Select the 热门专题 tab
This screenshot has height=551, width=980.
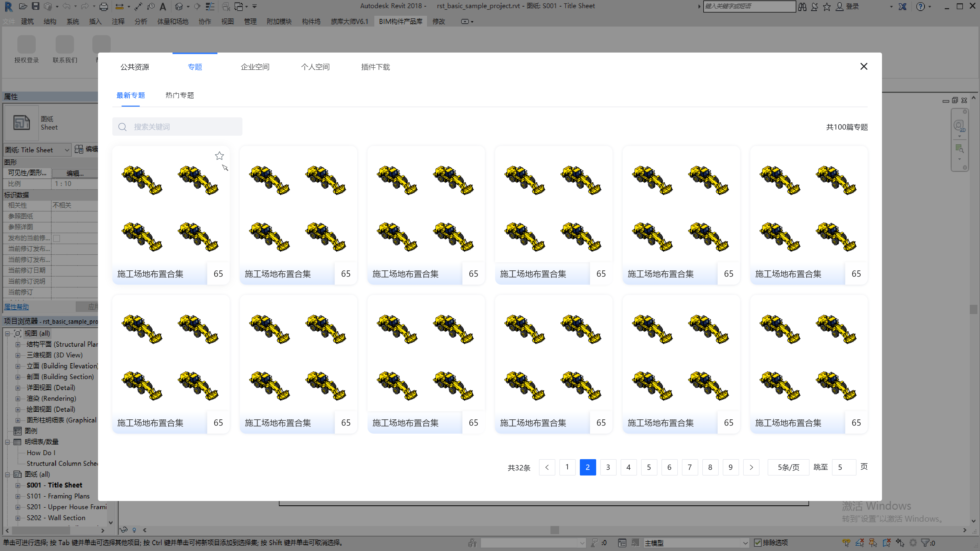[180, 95]
